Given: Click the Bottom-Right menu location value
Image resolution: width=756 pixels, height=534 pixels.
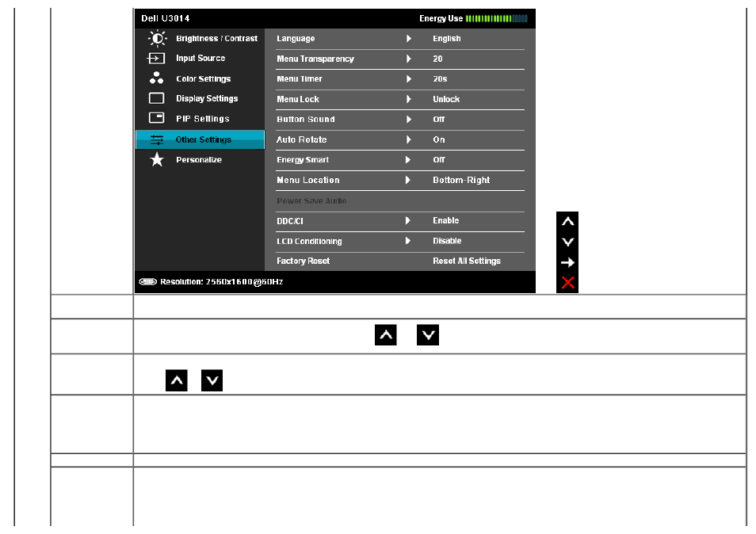Looking at the screenshot, I should click(x=461, y=181).
